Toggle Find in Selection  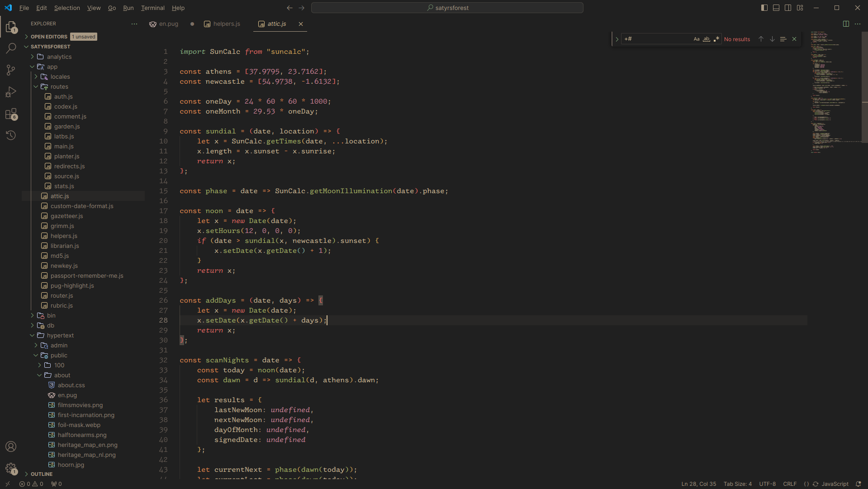pyautogui.click(x=783, y=39)
